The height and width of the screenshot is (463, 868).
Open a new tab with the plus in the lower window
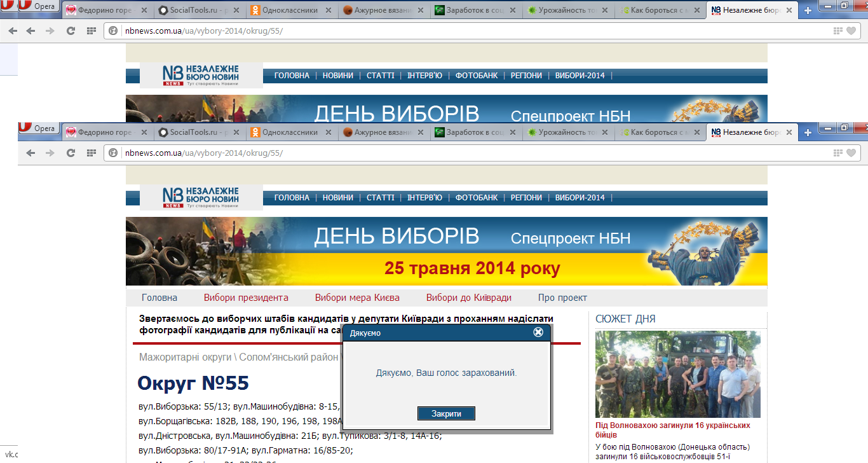808,133
